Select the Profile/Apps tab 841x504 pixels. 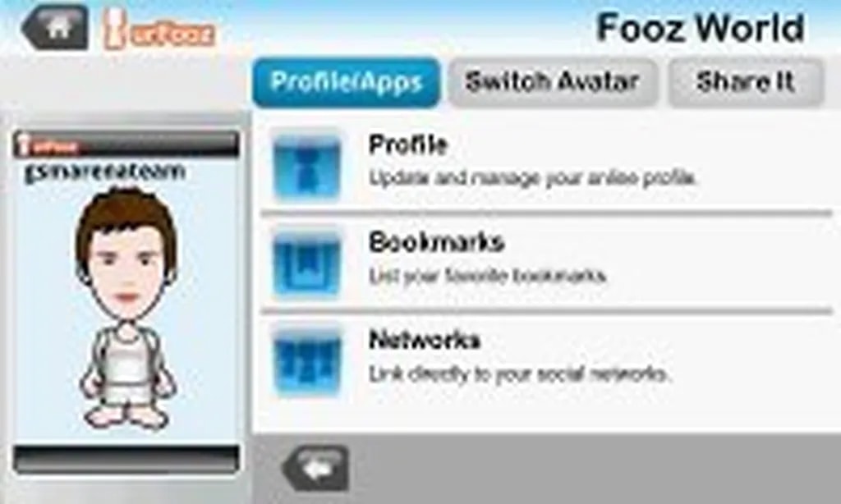347,82
